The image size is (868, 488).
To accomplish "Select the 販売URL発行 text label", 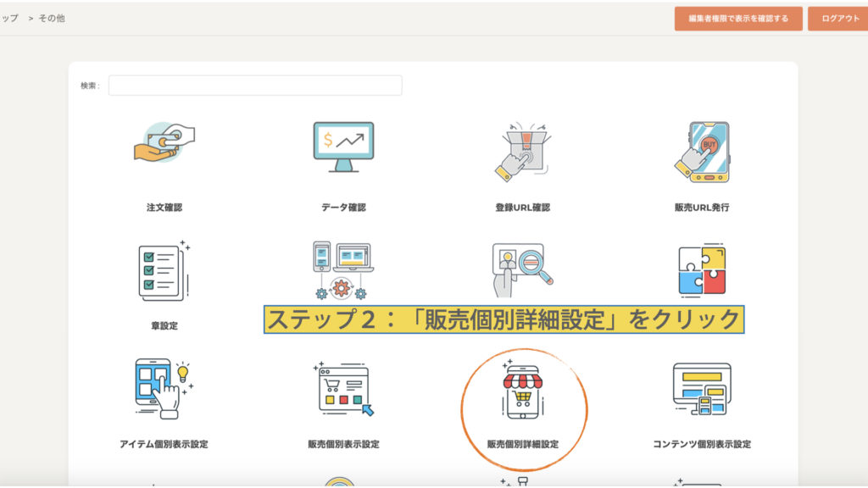I will click(702, 208).
